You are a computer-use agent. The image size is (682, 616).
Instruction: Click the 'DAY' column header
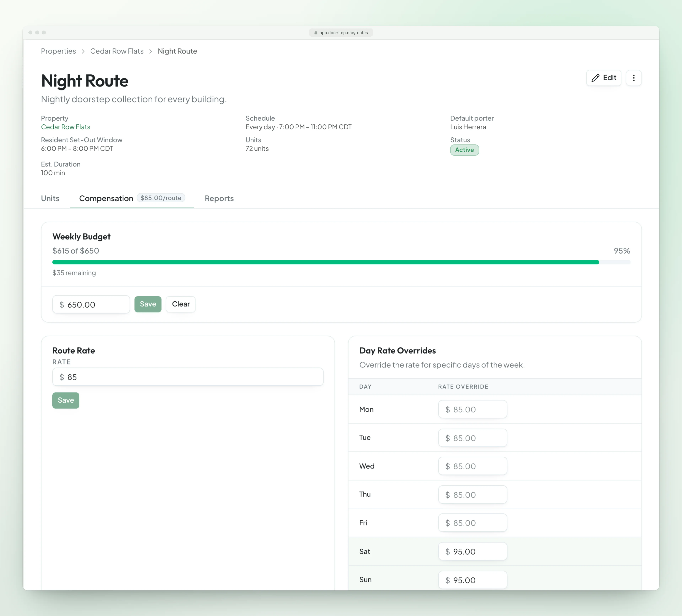coord(365,386)
